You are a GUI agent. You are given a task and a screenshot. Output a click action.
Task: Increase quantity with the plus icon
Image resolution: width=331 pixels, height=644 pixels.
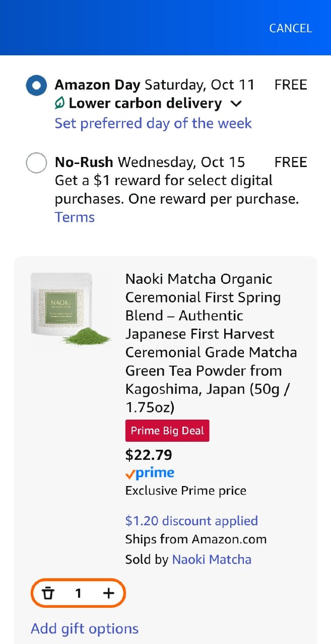[108, 593]
